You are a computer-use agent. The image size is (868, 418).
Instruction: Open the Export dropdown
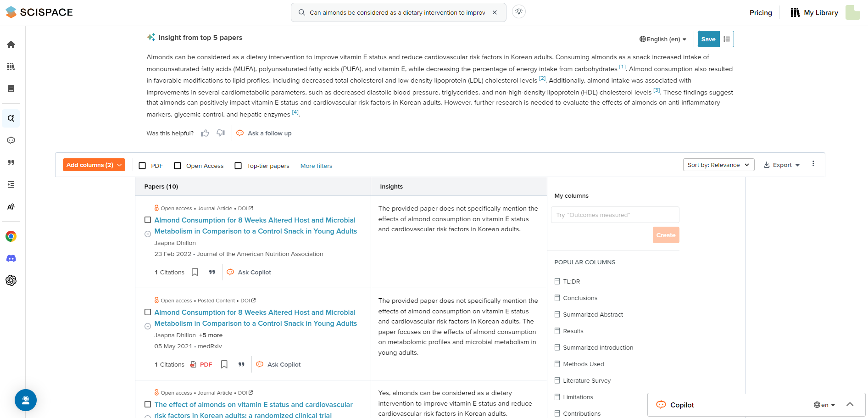[782, 165]
